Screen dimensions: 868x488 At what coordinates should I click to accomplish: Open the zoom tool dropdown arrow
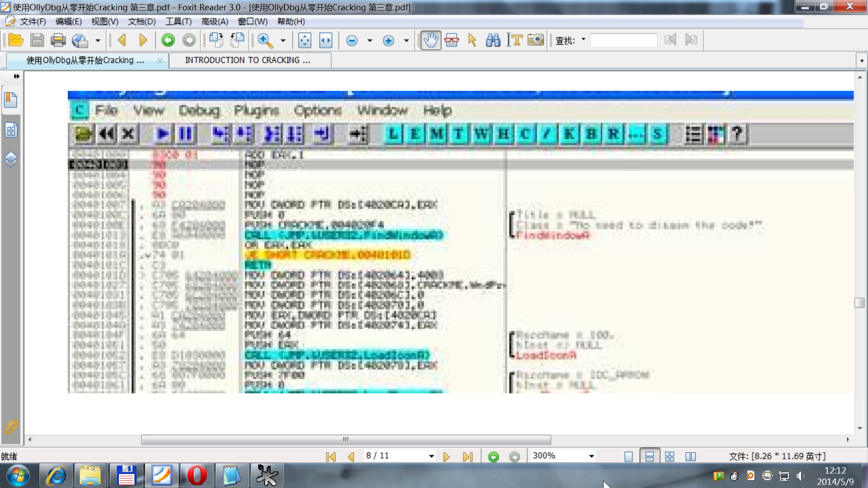(283, 41)
